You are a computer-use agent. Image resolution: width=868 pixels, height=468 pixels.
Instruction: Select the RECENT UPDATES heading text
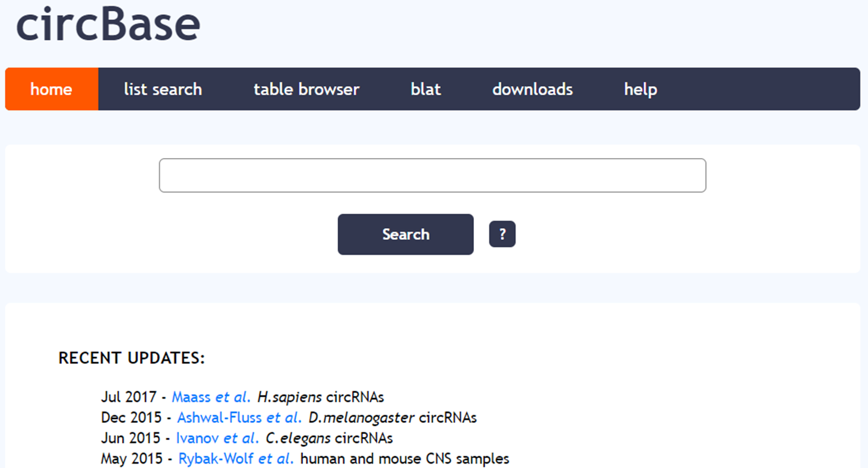131,358
